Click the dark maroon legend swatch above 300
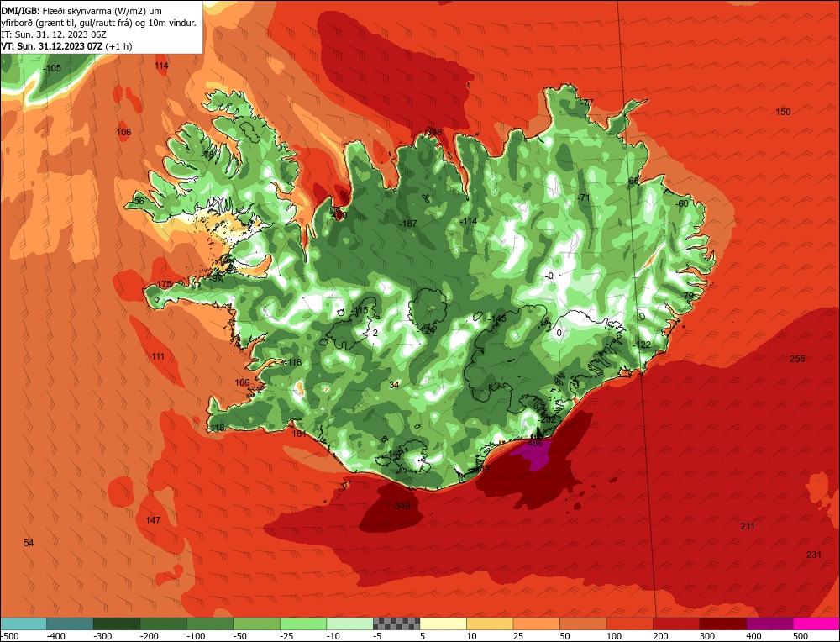This screenshot has height=642, width=840. pyautogui.click(x=722, y=624)
